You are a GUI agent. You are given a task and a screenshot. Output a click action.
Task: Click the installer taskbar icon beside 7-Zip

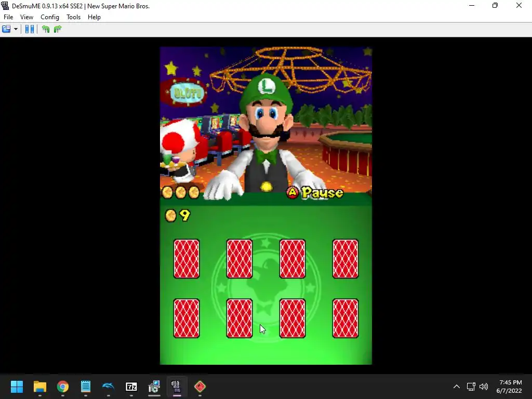[154, 387]
